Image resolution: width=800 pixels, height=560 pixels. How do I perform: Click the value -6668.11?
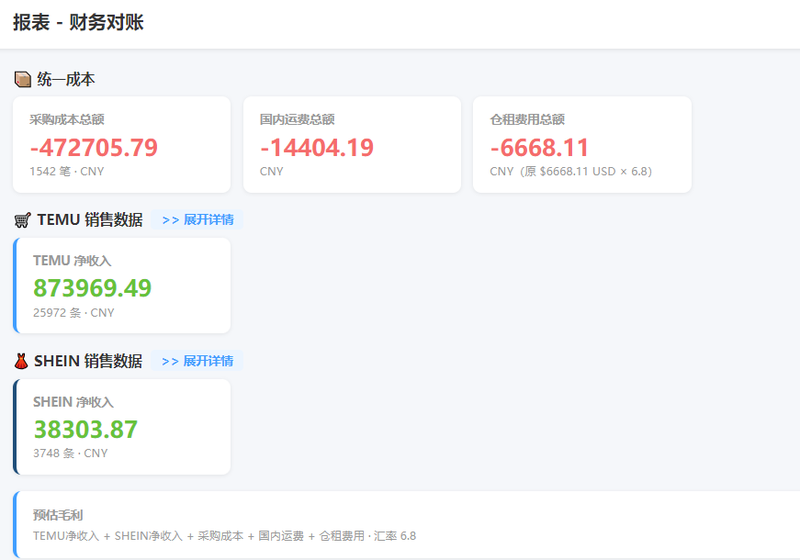pos(539,148)
